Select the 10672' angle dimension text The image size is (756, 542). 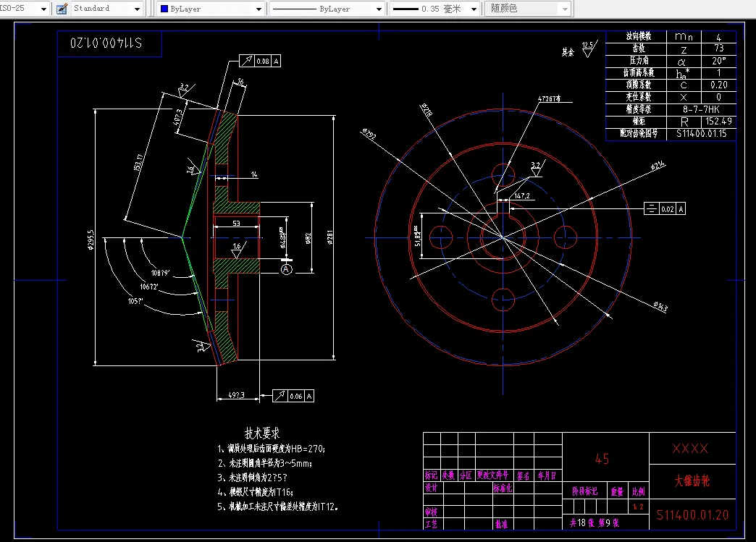point(149,287)
